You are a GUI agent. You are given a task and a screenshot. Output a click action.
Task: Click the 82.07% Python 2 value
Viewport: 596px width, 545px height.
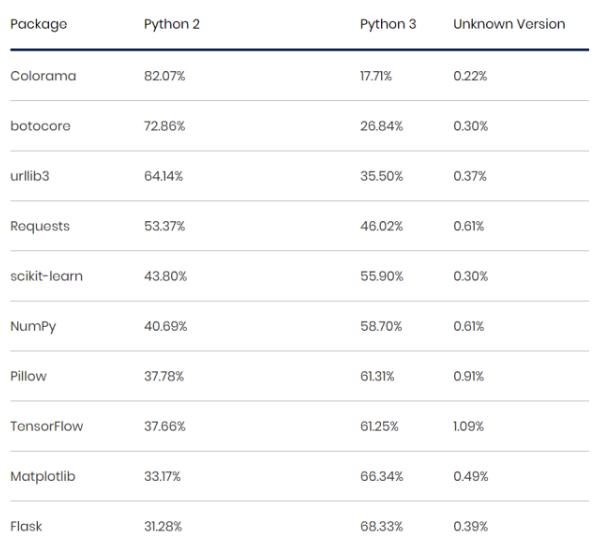point(165,76)
